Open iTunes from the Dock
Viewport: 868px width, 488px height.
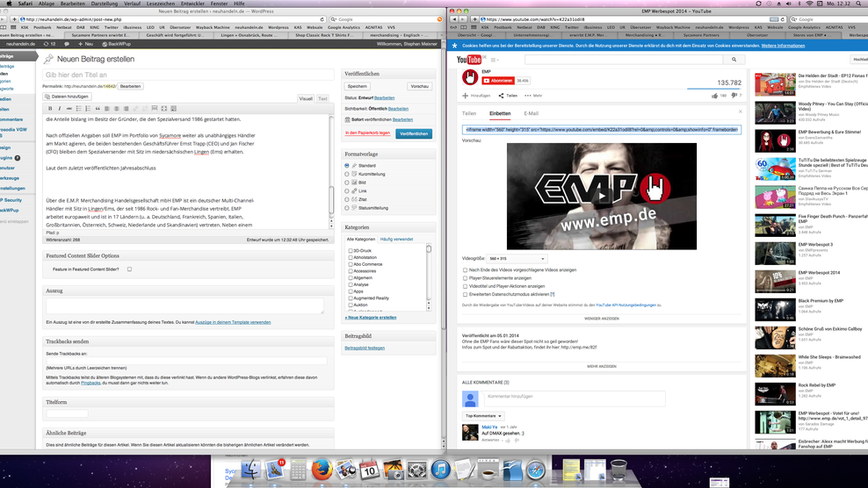(441, 470)
